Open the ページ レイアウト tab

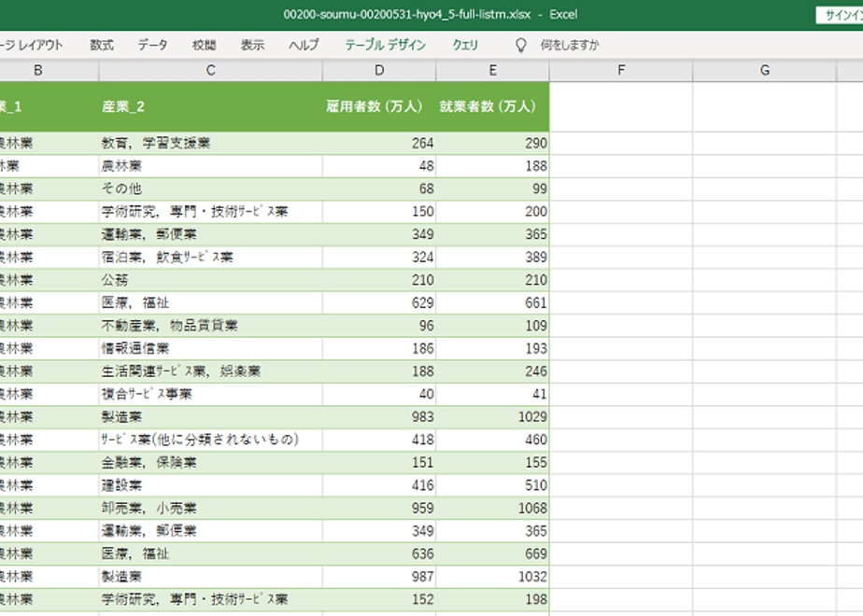click(x=32, y=45)
